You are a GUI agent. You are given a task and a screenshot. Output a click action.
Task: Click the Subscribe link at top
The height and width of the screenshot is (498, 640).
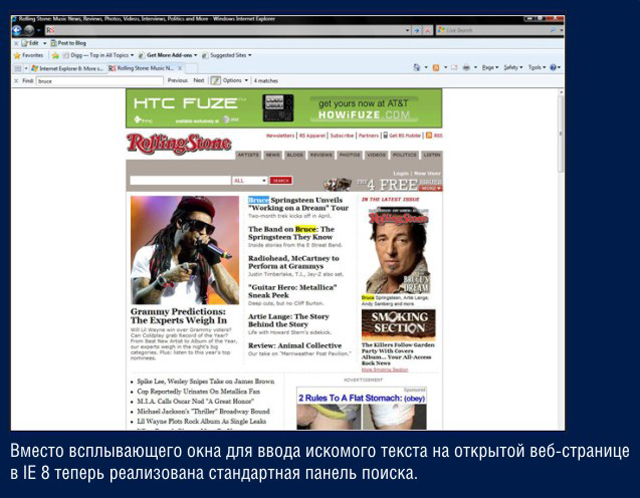coord(342,136)
